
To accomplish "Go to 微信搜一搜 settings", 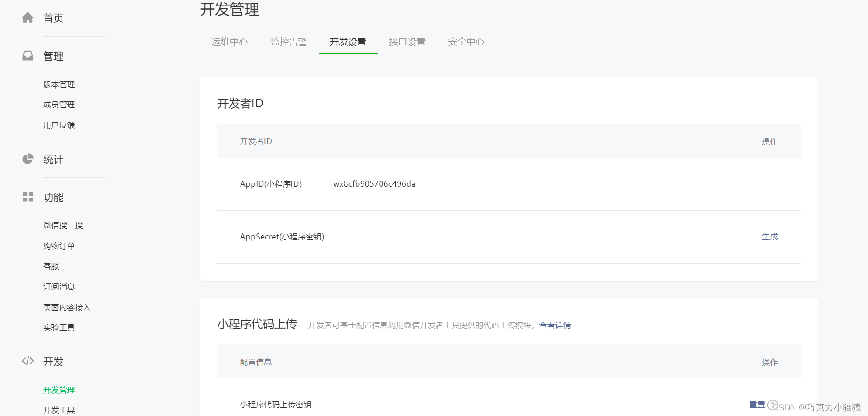I will (x=63, y=225).
